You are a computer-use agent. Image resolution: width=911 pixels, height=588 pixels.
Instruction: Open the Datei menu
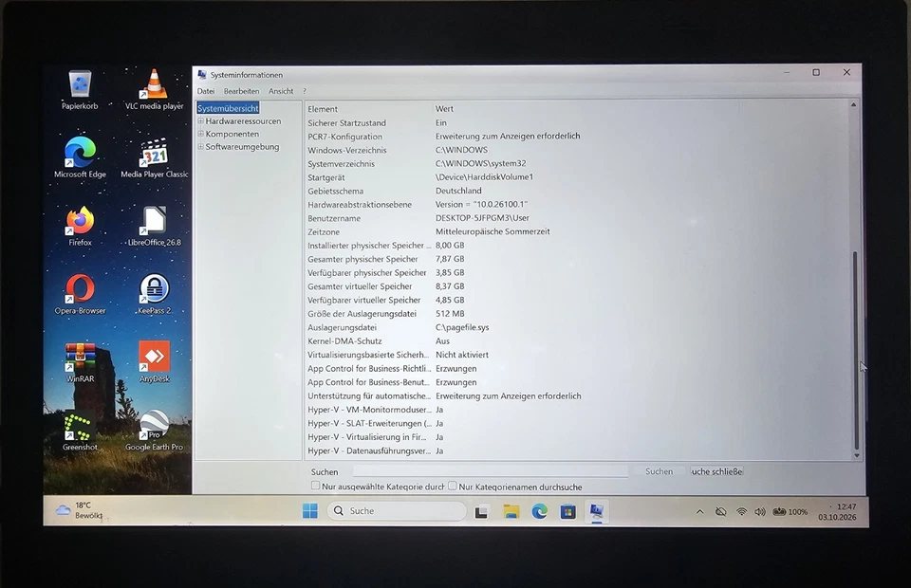[x=206, y=91]
